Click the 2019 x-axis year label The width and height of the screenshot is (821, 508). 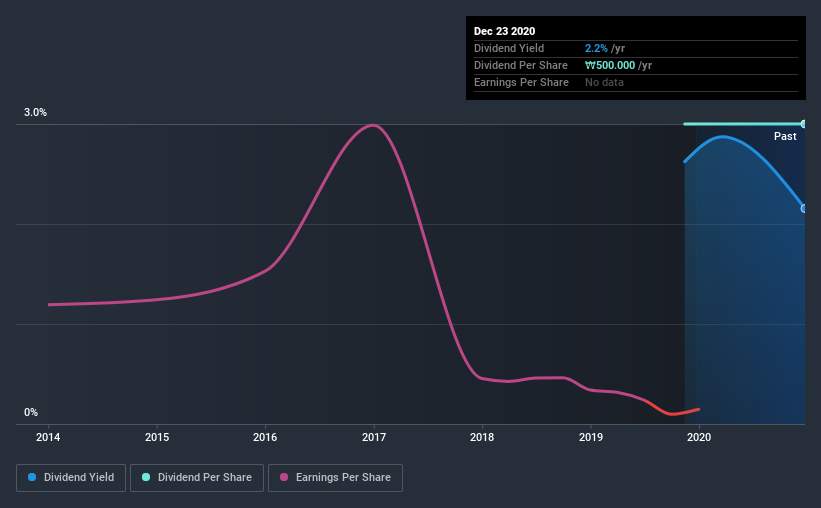pos(591,437)
